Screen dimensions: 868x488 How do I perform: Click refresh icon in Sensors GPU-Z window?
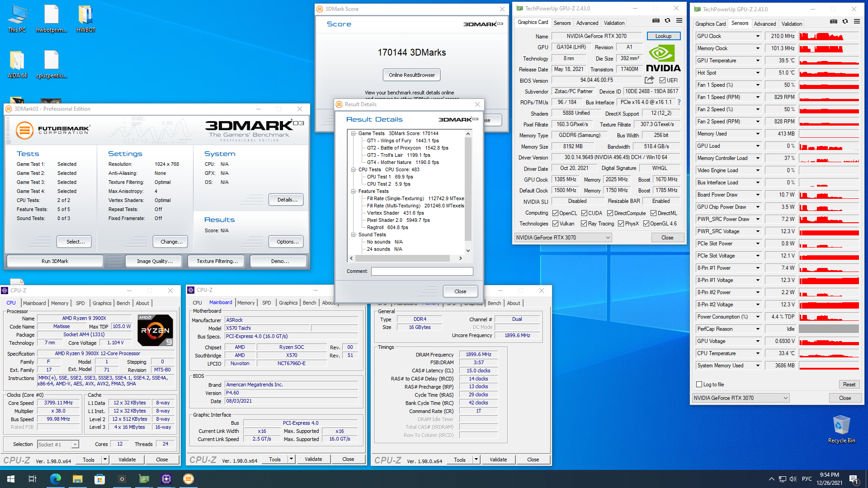(845, 22)
